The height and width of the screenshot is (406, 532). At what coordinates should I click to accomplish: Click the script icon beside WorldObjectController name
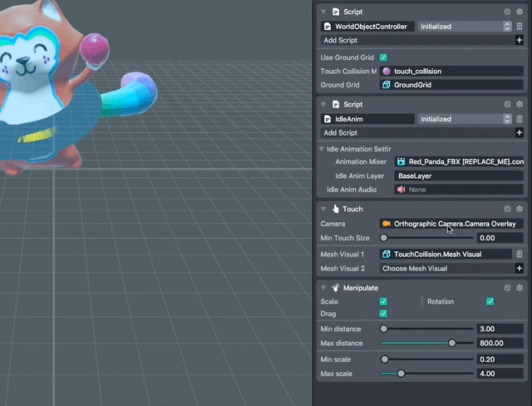click(328, 27)
